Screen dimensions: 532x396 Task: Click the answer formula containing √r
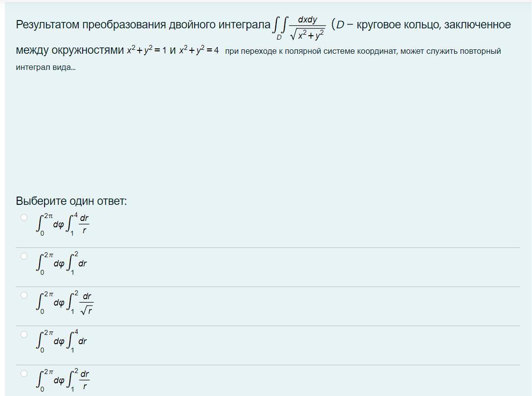click(x=64, y=303)
